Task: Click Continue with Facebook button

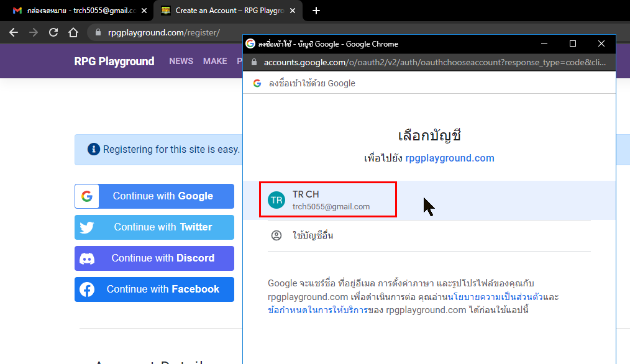Action: pyautogui.click(x=154, y=289)
